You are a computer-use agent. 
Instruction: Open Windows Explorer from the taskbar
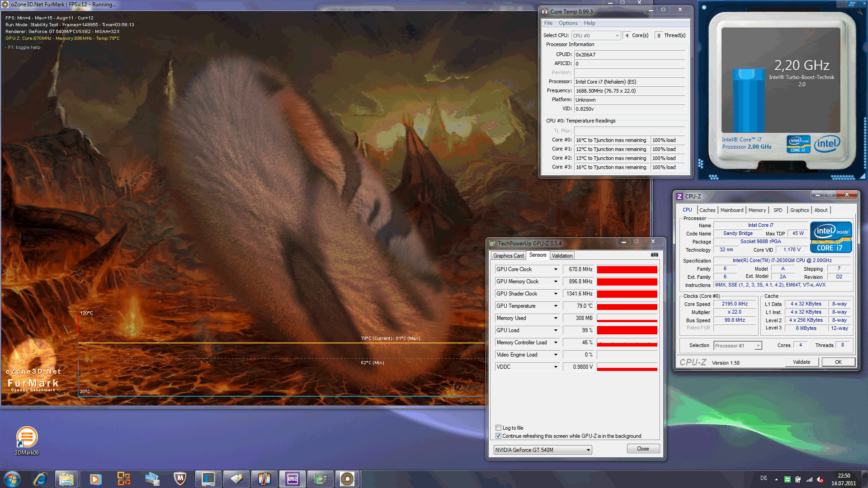66,479
